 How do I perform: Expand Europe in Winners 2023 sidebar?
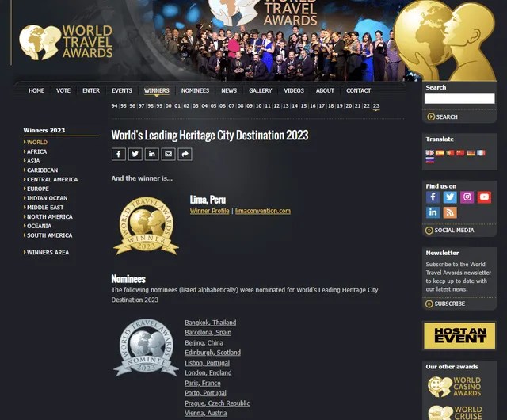pyautogui.click(x=38, y=189)
